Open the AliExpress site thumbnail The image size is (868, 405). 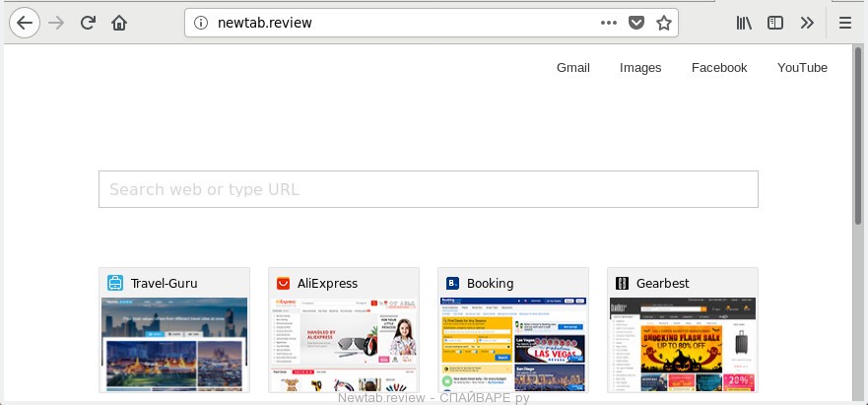[x=344, y=345]
